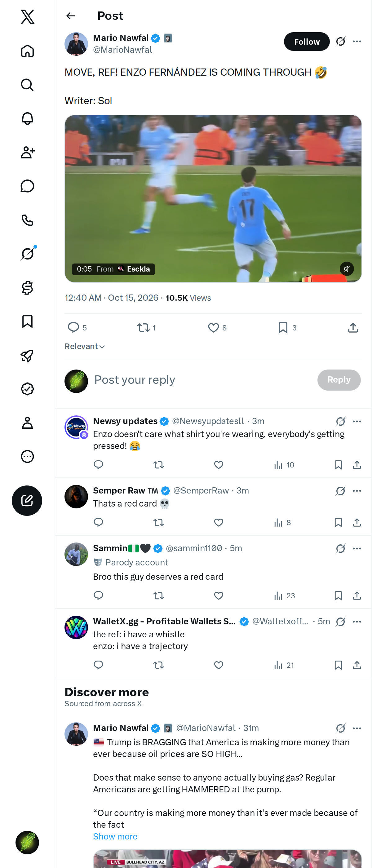The width and height of the screenshot is (372, 868).
Task: Open Profile from the sidebar
Action: [27, 423]
